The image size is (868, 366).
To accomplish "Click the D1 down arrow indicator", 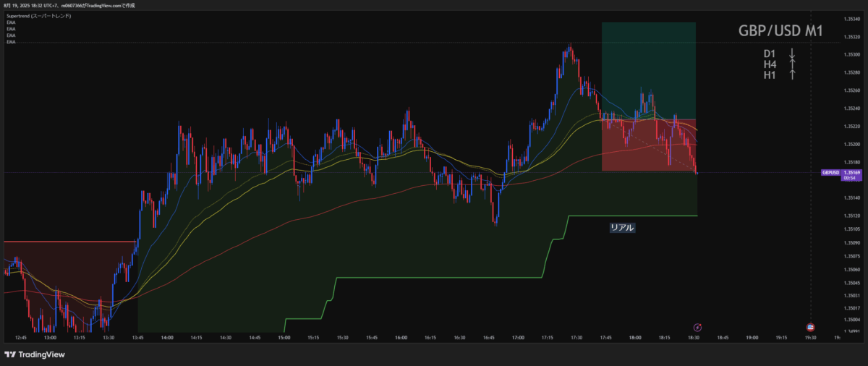I will 792,54.
